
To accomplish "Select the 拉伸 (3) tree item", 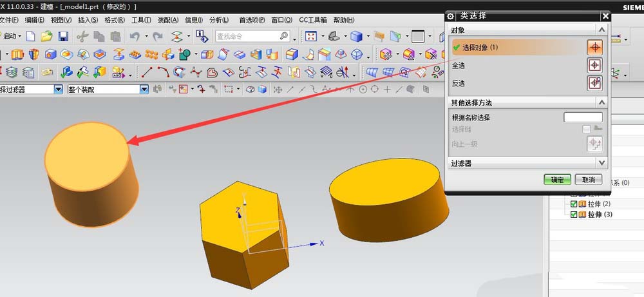I will click(600, 215).
